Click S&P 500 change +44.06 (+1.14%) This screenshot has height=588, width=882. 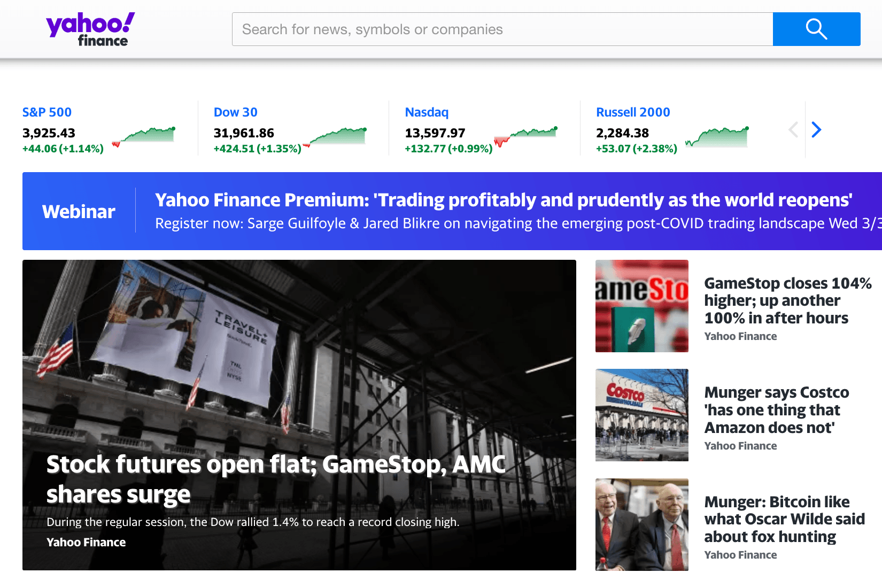[63, 149]
